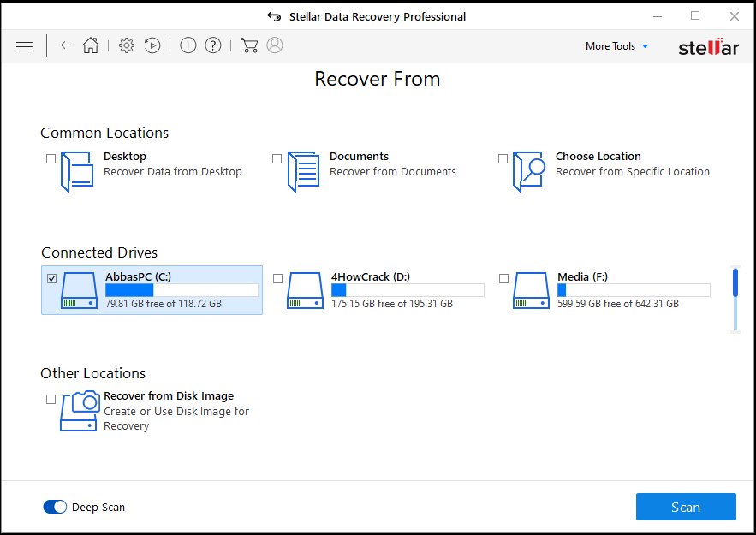Click the Disk Image camera icon
The width and height of the screenshot is (756, 535).
coord(80,411)
